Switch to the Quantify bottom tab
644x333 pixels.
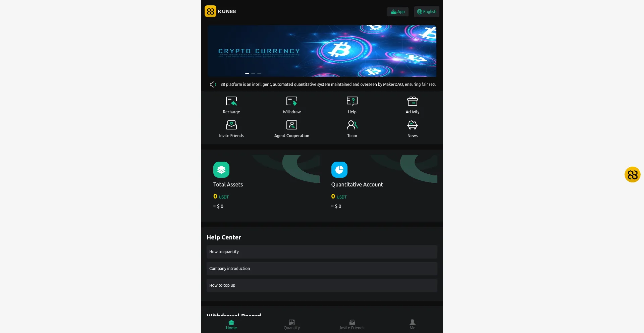click(292, 325)
